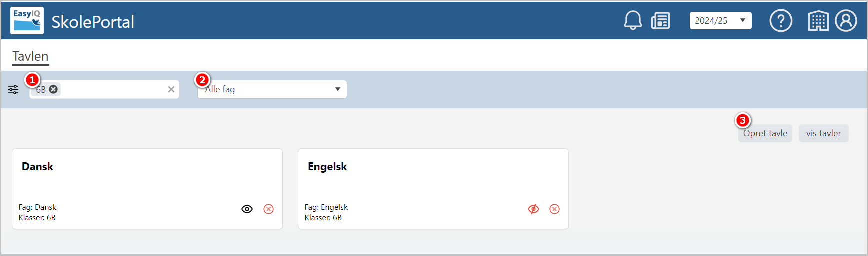Viewport: 868px width, 256px height.
Task: Click the SkolePortal title
Action: point(93,22)
